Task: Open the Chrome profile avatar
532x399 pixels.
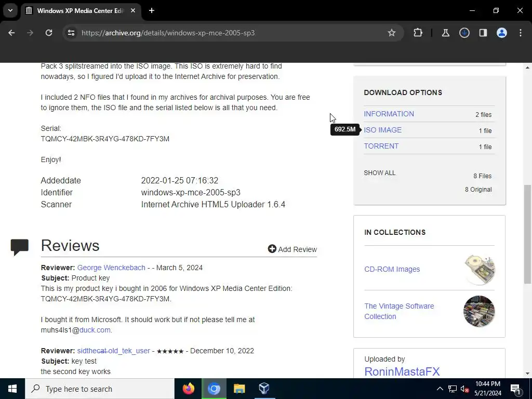Action: click(x=501, y=33)
